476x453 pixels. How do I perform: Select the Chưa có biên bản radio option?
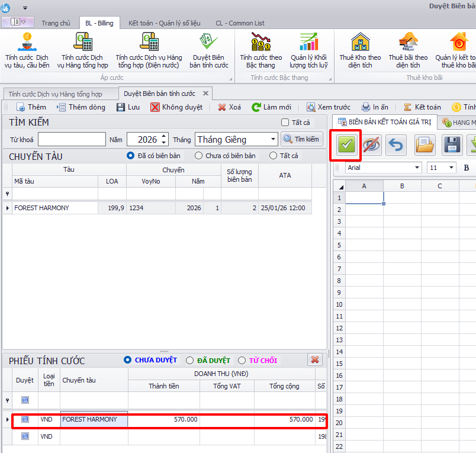pos(199,156)
